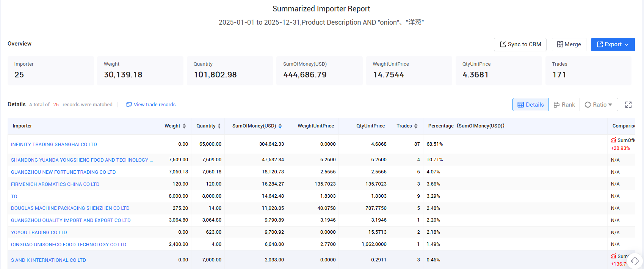Click the Merge button

coord(569,44)
